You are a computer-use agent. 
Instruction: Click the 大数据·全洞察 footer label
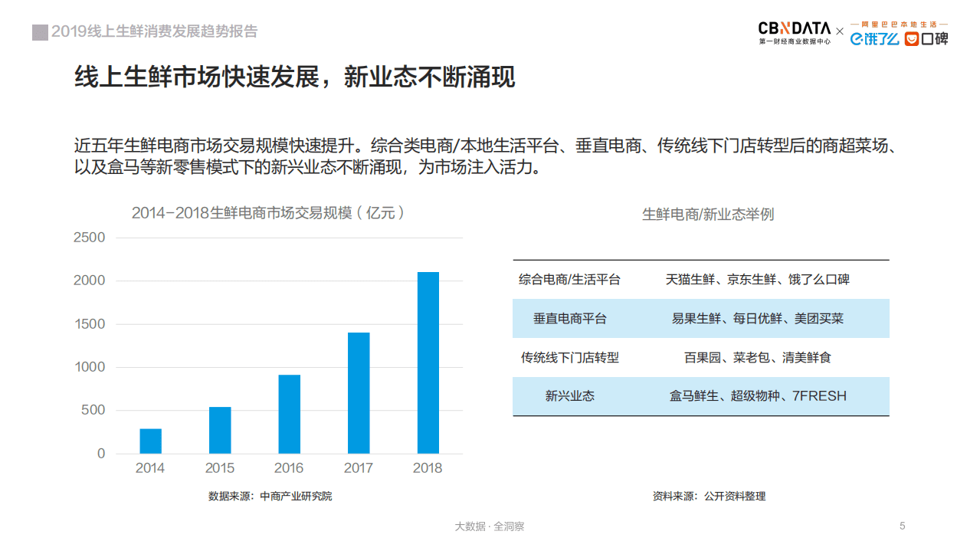tap(490, 526)
